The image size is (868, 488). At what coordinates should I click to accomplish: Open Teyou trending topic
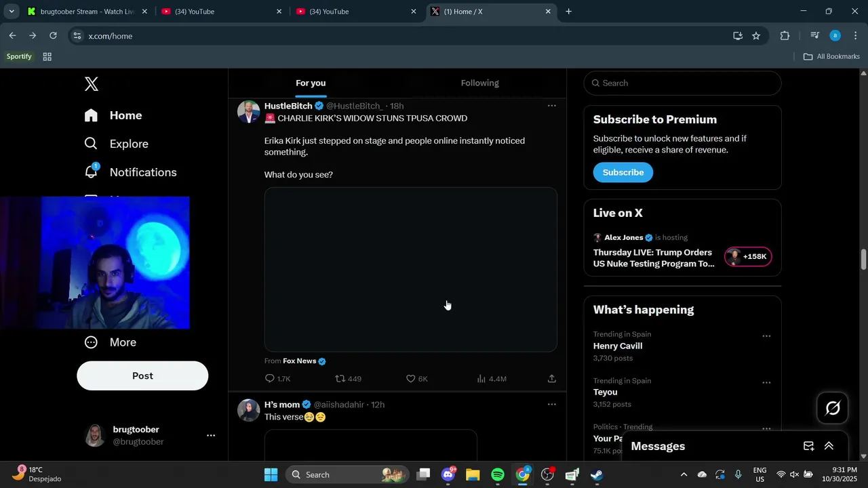[606, 392]
